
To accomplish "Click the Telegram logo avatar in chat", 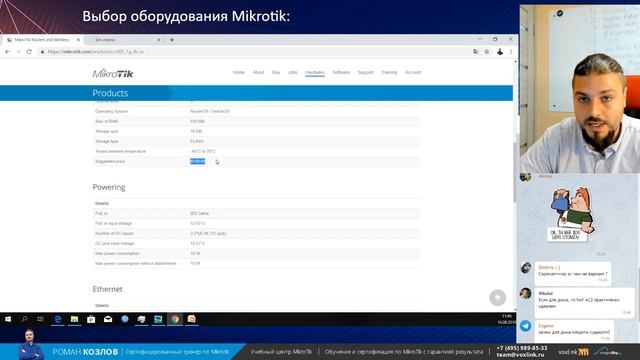I will (x=526, y=326).
